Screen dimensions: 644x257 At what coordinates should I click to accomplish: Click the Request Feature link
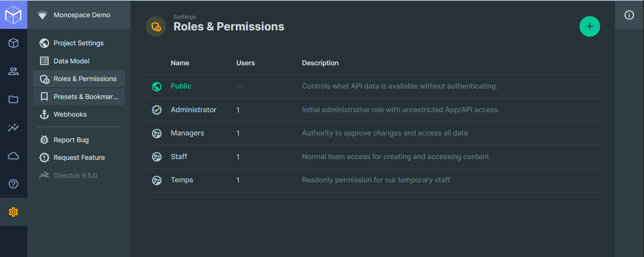79,158
